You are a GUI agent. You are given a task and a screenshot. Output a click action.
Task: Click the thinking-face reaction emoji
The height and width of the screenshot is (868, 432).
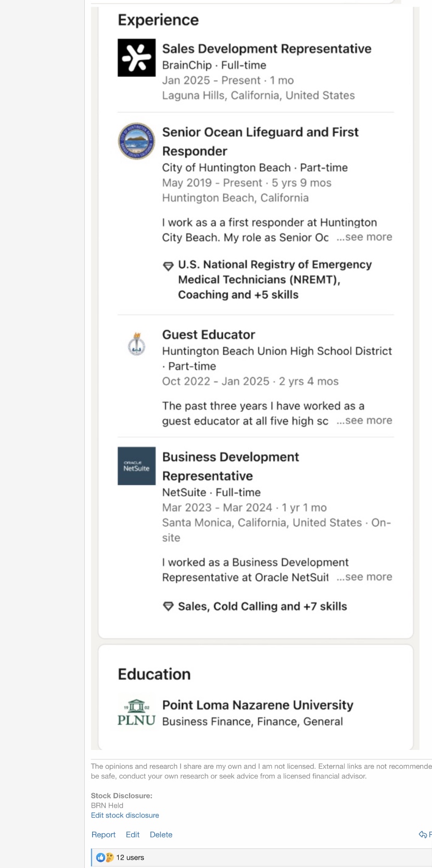[x=109, y=858]
